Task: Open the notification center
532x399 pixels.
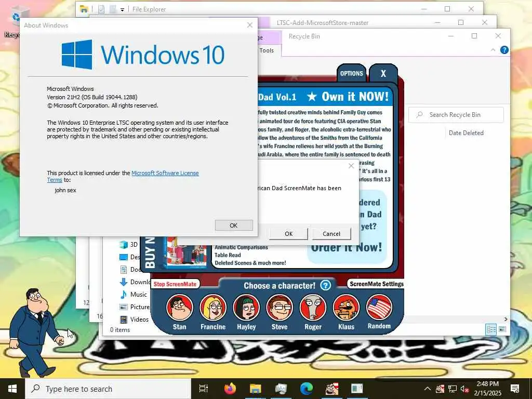Action: tap(515, 389)
